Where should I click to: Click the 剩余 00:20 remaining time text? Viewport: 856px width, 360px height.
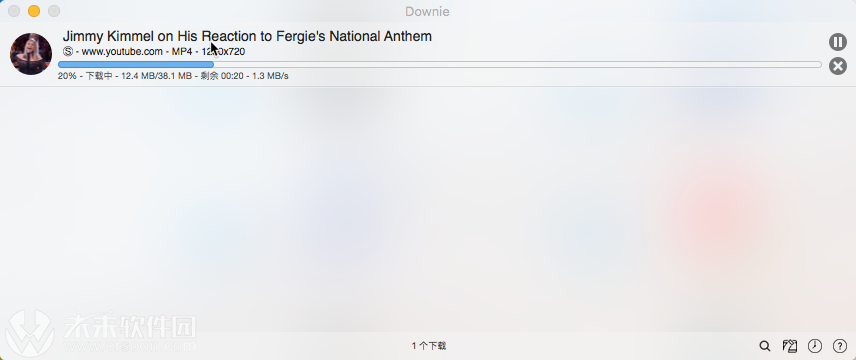pyautogui.click(x=222, y=76)
